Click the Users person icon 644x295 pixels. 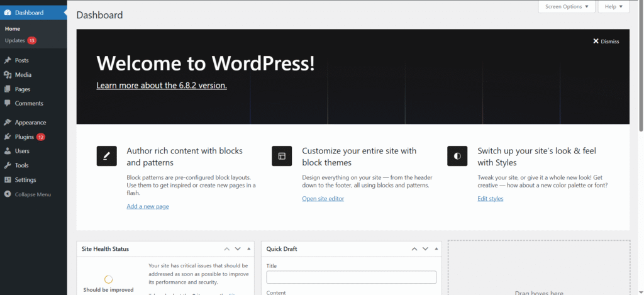click(x=8, y=151)
